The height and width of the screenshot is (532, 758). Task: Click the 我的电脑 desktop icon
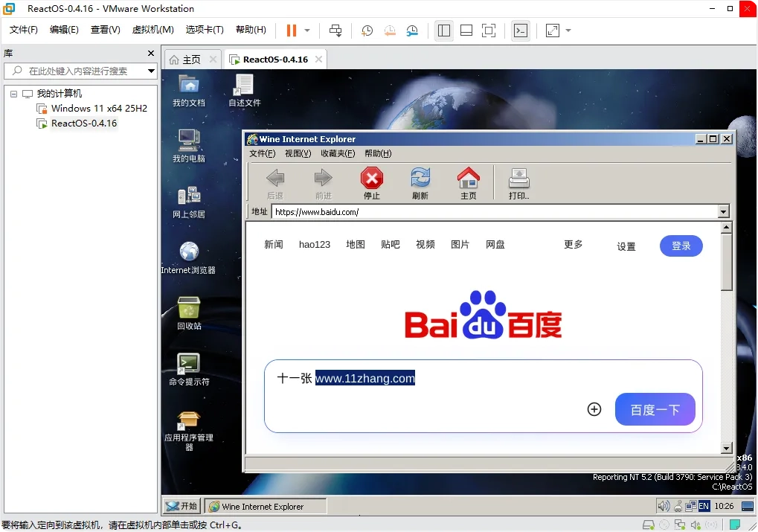(x=189, y=146)
